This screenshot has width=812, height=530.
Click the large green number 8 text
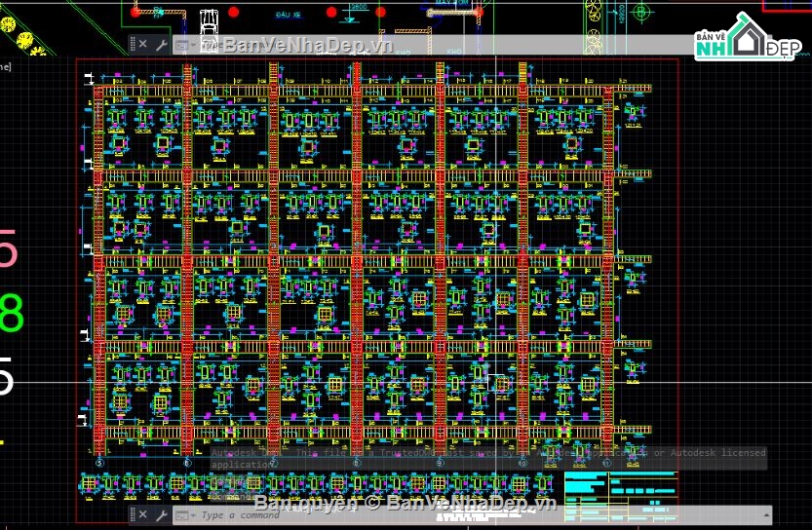click(11, 315)
